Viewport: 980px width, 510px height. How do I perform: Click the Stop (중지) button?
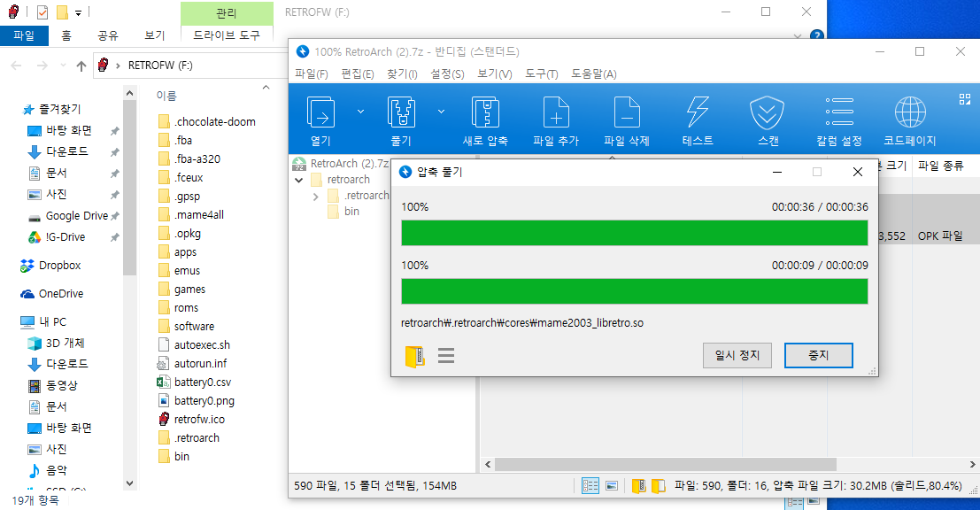(x=818, y=355)
